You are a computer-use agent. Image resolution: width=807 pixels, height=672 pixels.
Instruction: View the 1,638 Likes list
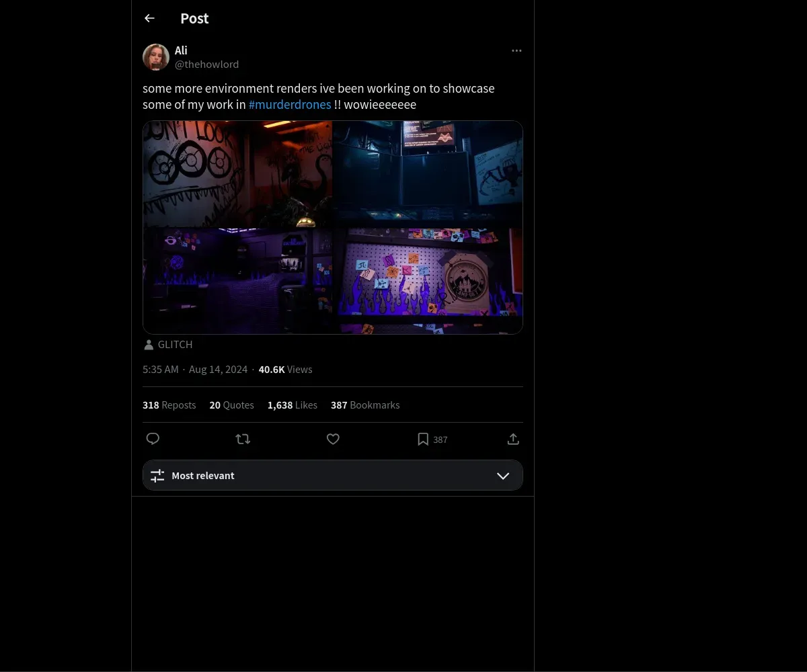[x=292, y=405]
